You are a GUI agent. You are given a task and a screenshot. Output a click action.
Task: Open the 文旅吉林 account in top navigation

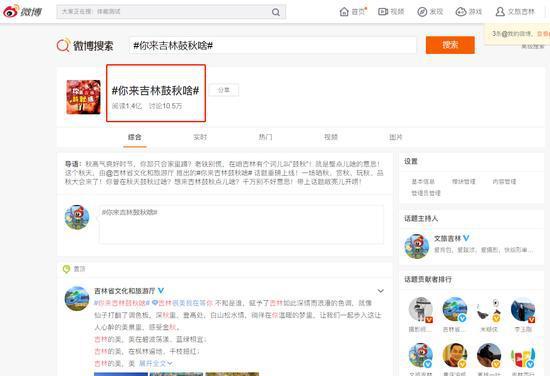[x=515, y=12]
